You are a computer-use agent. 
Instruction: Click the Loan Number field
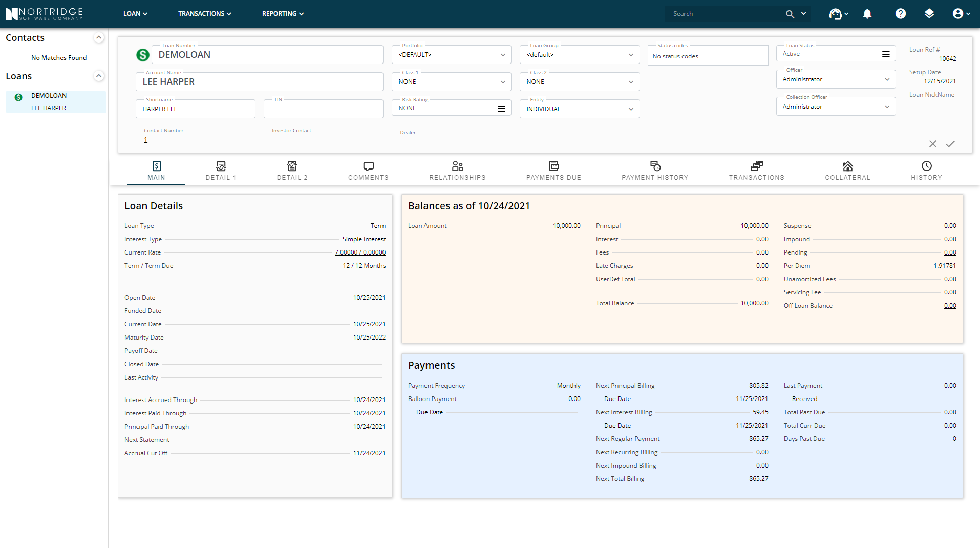coord(267,55)
